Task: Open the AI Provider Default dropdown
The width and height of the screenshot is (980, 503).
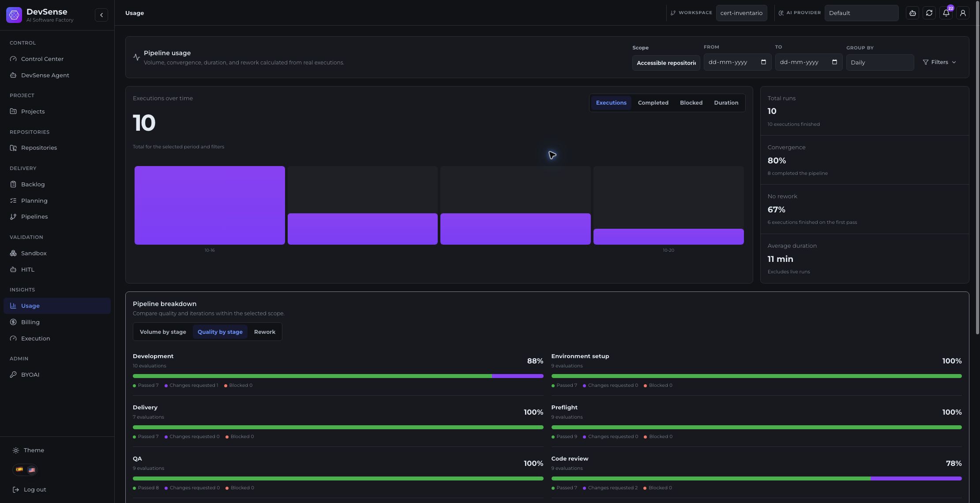Action: pyautogui.click(x=861, y=13)
